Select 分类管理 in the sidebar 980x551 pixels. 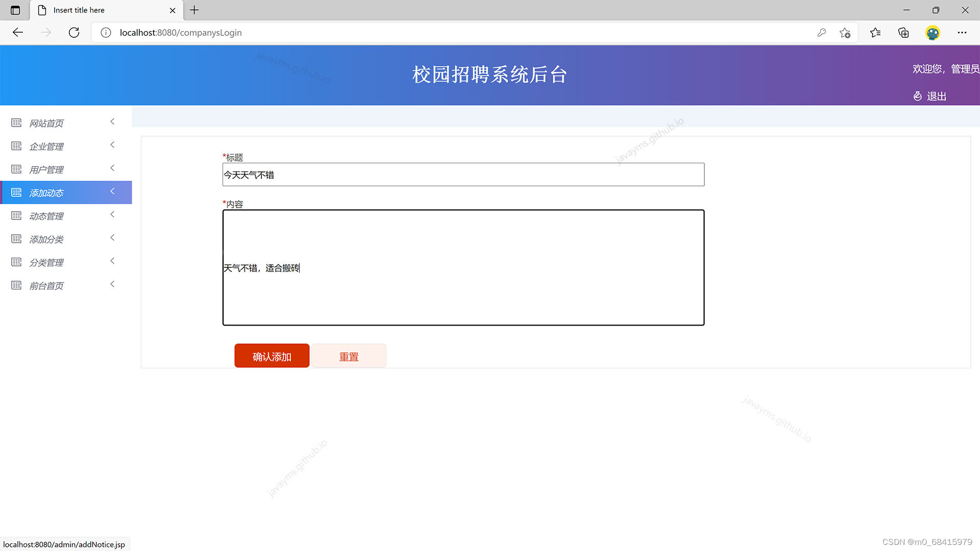(x=46, y=262)
